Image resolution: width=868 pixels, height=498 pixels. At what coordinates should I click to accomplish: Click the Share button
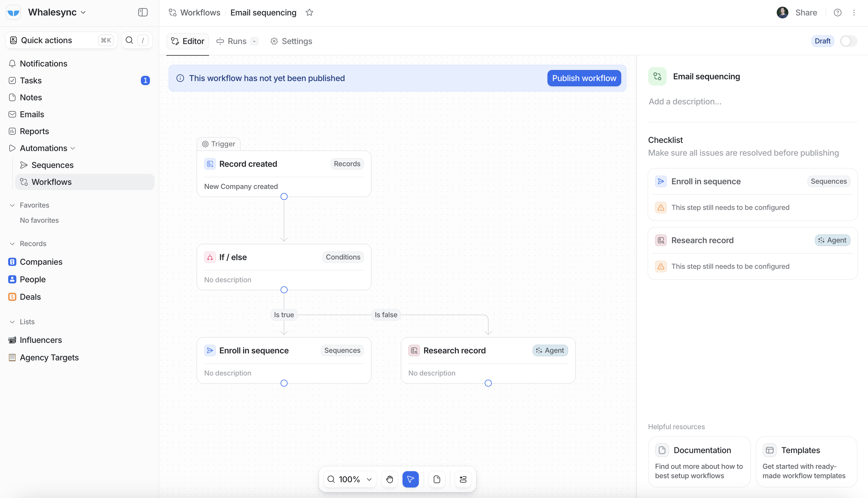pyautogui.click(x=806, y=13)
